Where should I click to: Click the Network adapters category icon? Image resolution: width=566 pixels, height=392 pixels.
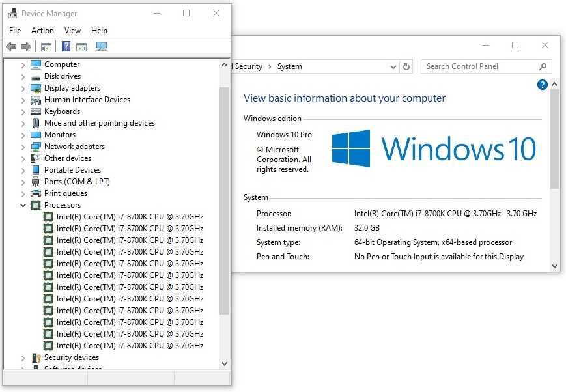[36, 147]
